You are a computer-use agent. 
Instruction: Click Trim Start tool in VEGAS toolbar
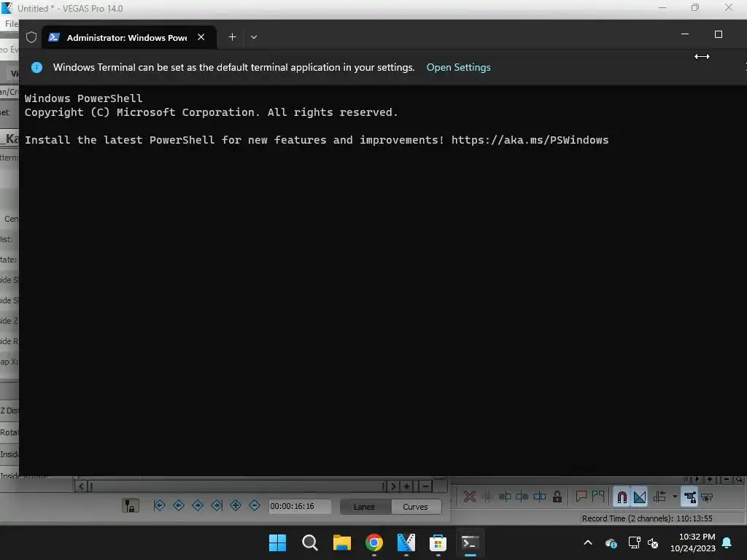tap(505, 497)
